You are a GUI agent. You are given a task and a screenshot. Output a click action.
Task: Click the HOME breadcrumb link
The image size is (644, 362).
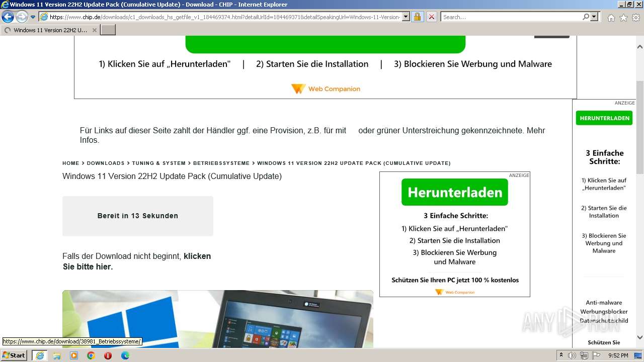pyautogui.click(x=71, y=163)
